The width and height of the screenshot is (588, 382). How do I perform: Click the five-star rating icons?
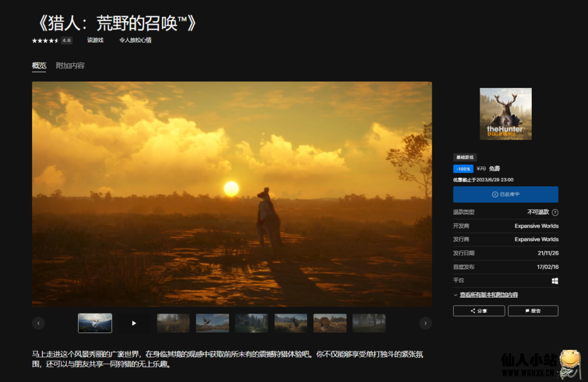45,41
